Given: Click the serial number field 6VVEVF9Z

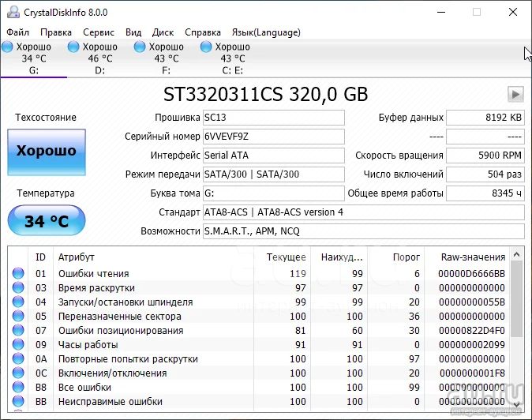Looking at the screenshot, I should 273,137.
